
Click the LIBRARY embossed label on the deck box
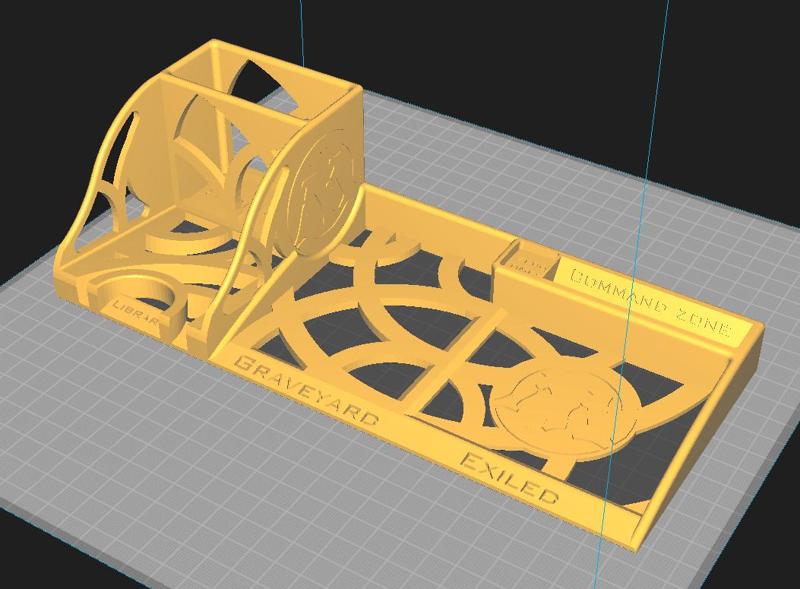136,313
